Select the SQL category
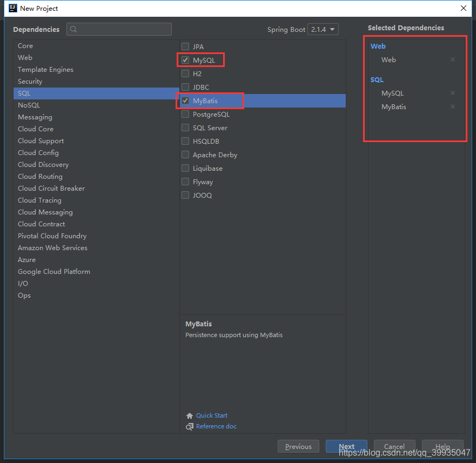The image size is (476, 463). click(x=97, y=93)
